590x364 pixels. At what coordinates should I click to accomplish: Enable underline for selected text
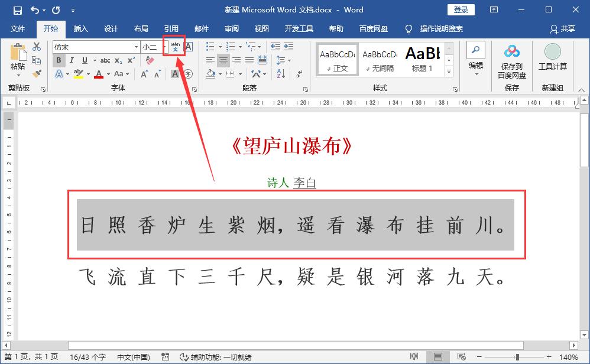click(83, 60)
